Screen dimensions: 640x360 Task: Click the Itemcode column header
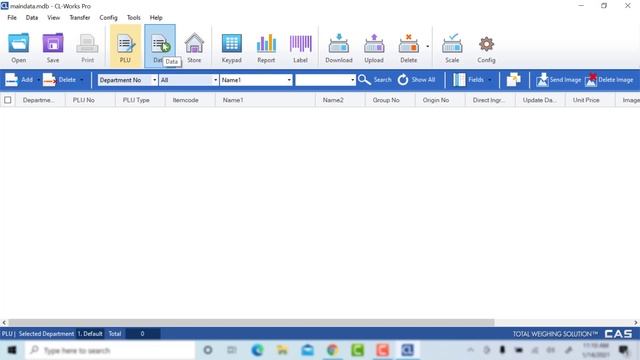(x=190, y=100)
